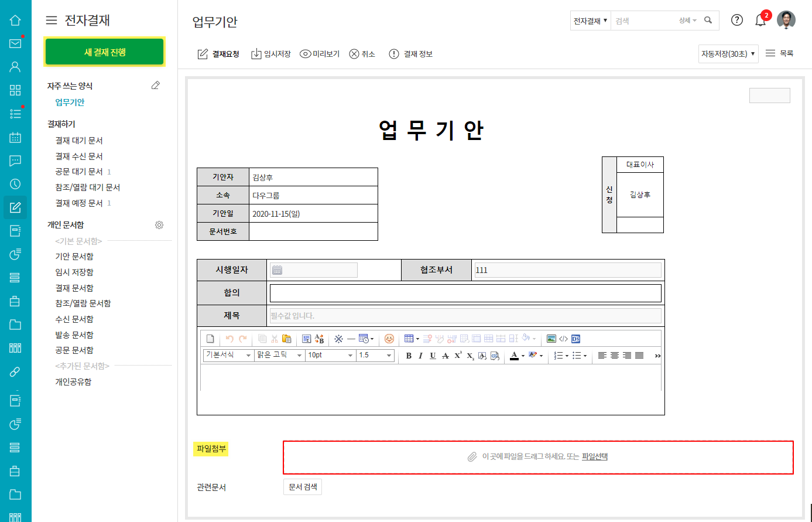Viewport: 812px width, 522px height.
Task: Select 임시 저장함 in sidebar menu
Action: 74,272
